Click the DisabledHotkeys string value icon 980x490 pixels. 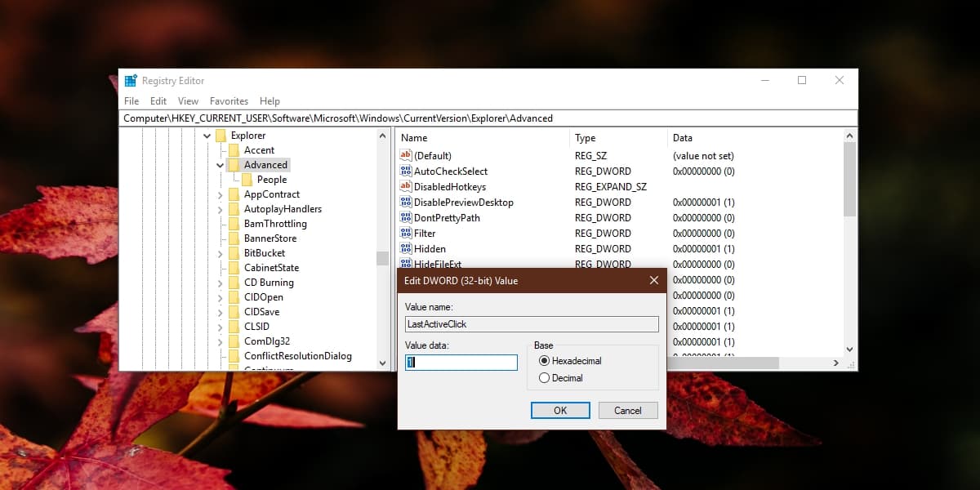click(406, 186)
